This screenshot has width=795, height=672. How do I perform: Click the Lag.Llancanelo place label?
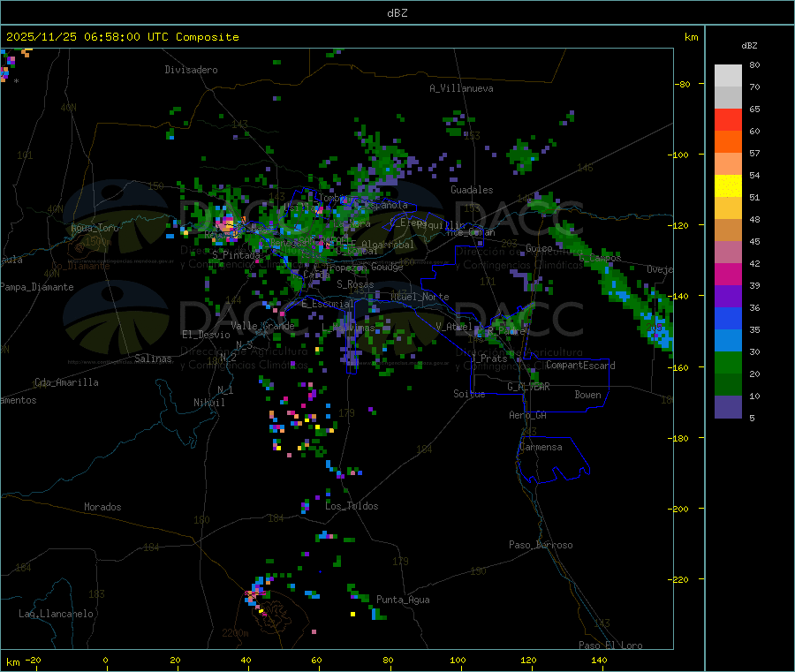point(56,615)
